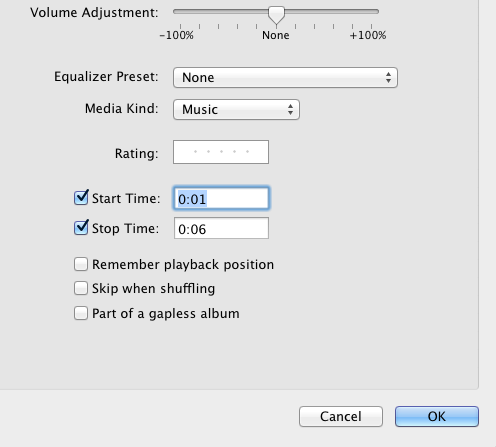496x447 pixels.
Task: Click the Equalizer Preset up-down arrows
Action: click(x=388, y=78)
